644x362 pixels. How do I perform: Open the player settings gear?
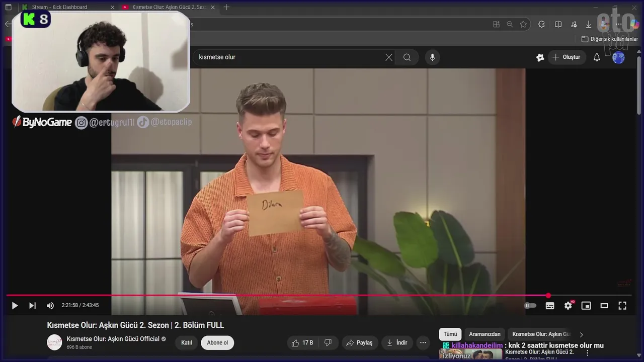568,306
